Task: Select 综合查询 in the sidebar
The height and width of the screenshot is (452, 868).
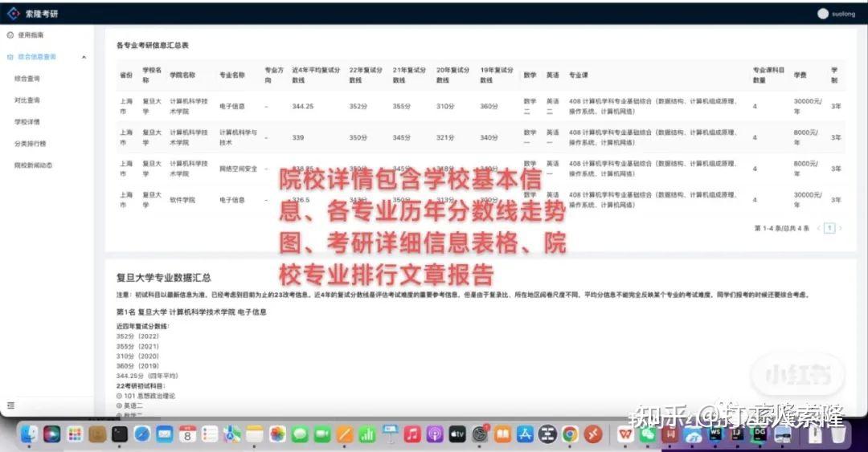Action: (27, 79)
